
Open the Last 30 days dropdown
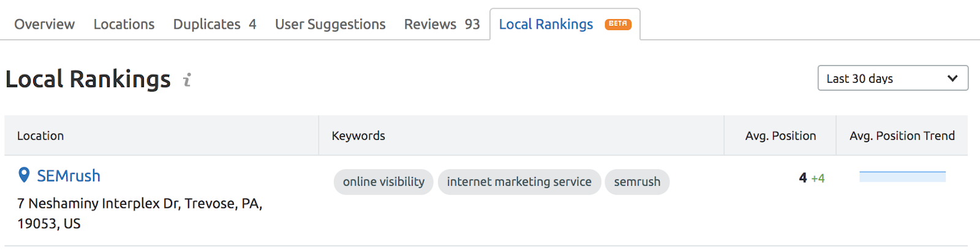pos(893,78)
